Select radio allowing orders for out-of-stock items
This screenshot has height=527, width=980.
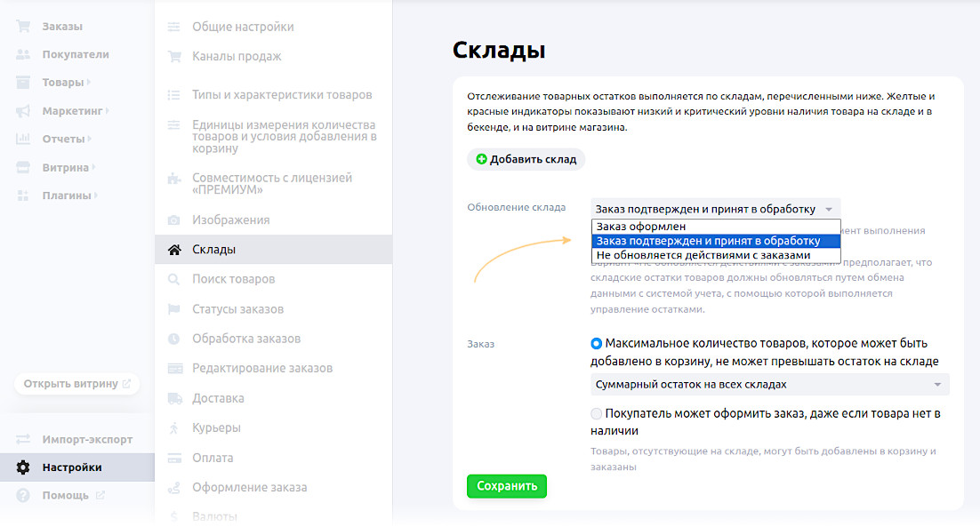[x=596, y=413]
